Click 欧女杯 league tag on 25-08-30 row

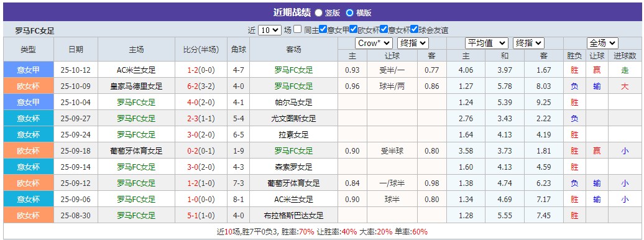[29, 216]
